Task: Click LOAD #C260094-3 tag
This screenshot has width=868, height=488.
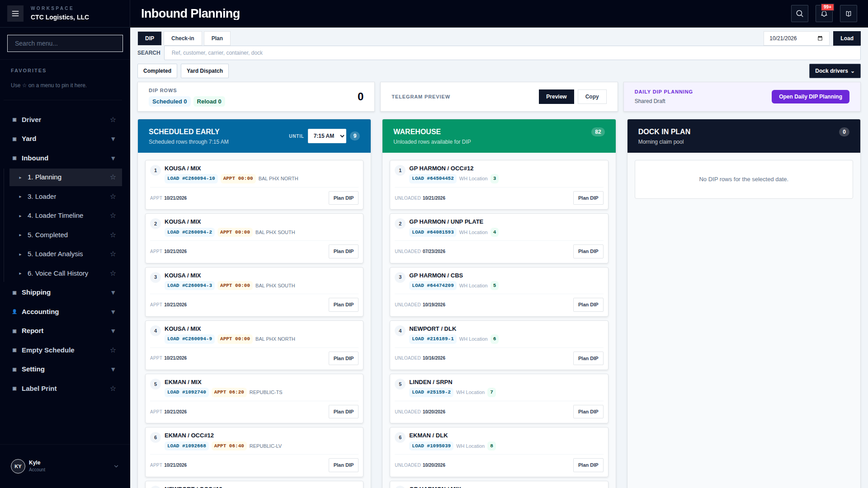Action: point(189,286)
